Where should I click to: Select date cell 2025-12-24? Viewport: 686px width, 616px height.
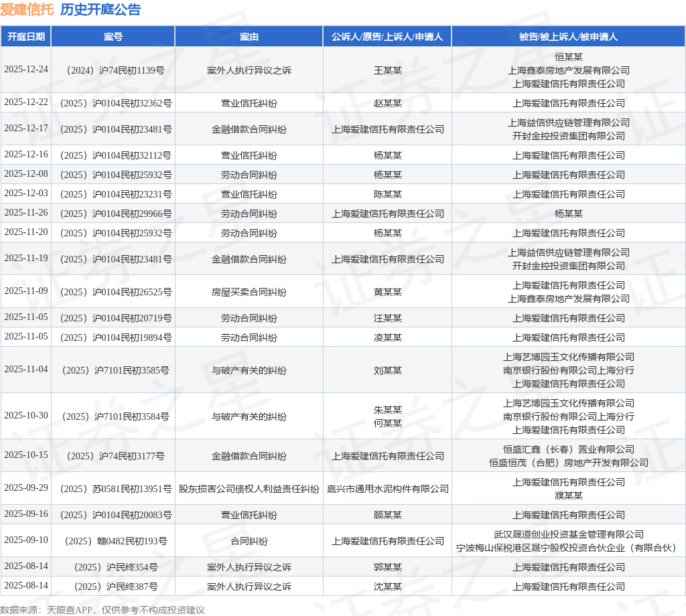26,70
